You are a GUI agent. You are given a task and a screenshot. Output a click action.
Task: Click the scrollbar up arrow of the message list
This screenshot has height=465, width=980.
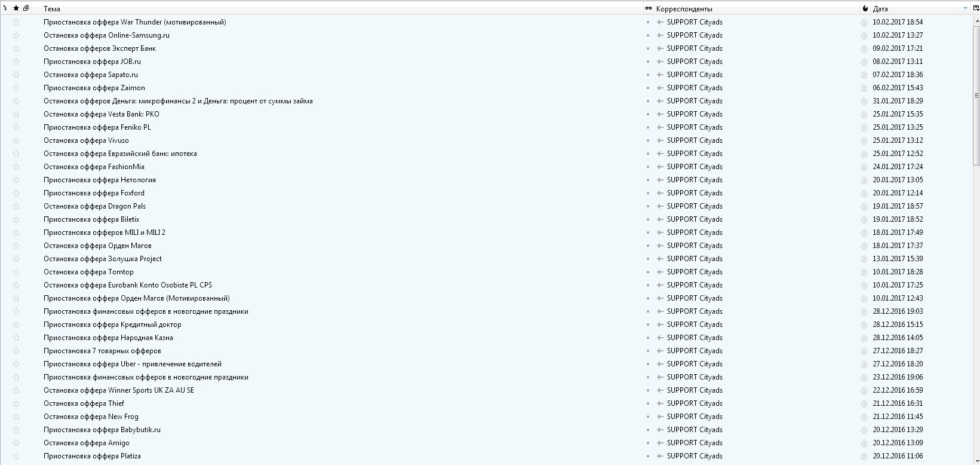coord(976,20)
